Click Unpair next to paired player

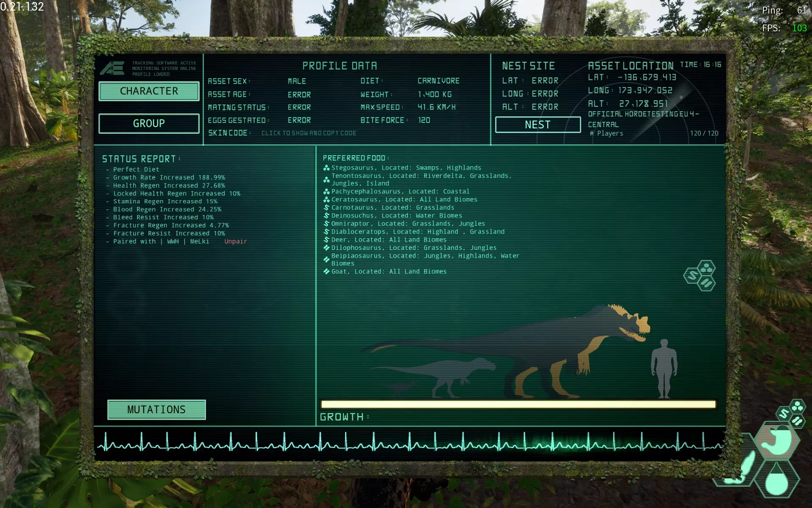pyautogui.click(x=236, y=242)
